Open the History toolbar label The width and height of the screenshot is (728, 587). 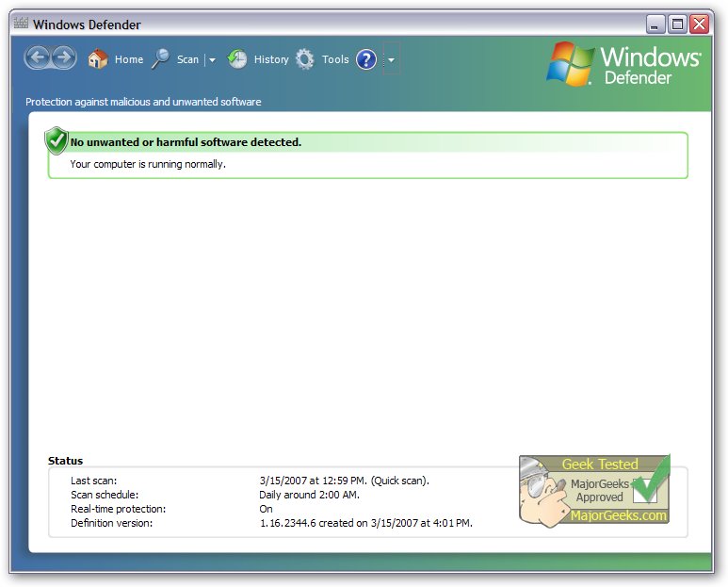point(271,59)
